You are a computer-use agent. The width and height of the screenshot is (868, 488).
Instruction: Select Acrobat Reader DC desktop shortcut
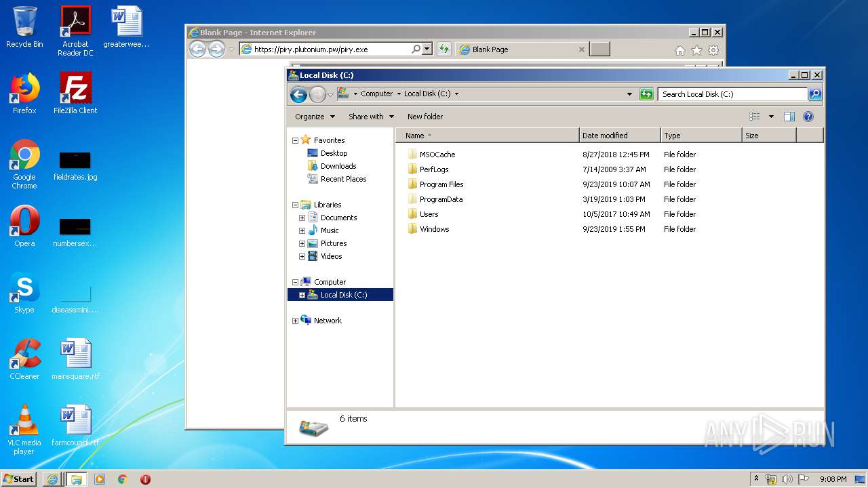click(x=75, y=31)
